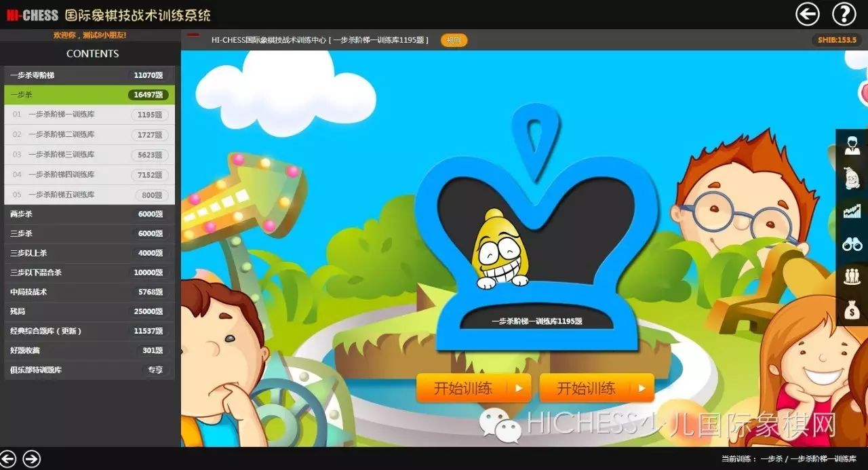This screenshot has height=470, width=868.
Task: Click the SHIB:153.5 balance badge
Action: pyautogui.click(x=837, y=40)
